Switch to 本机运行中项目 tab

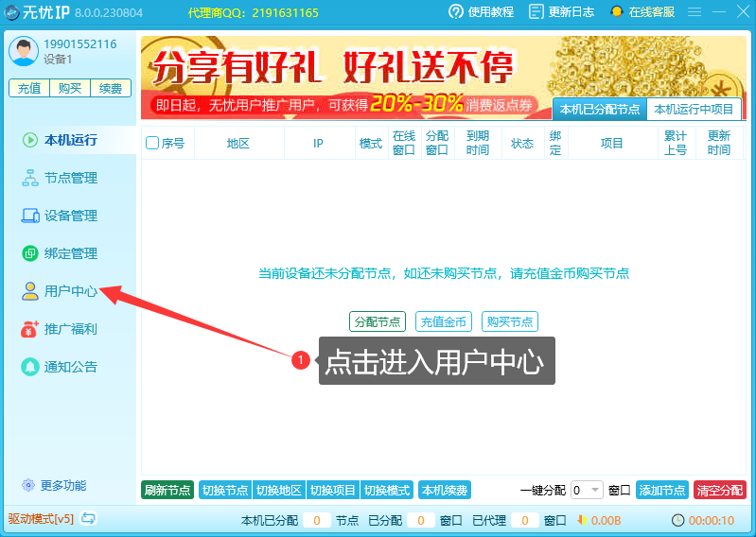click(x=694, y=110)
